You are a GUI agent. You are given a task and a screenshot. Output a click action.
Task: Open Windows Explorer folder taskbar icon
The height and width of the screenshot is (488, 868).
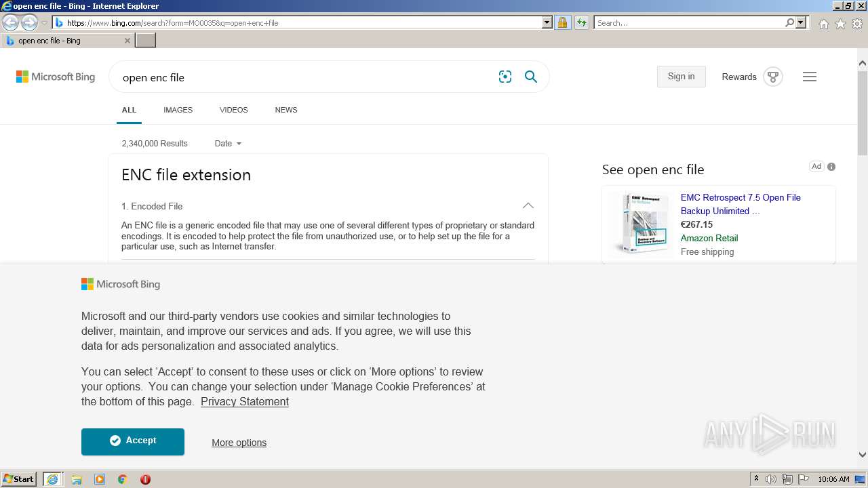[x=77, y=479]
